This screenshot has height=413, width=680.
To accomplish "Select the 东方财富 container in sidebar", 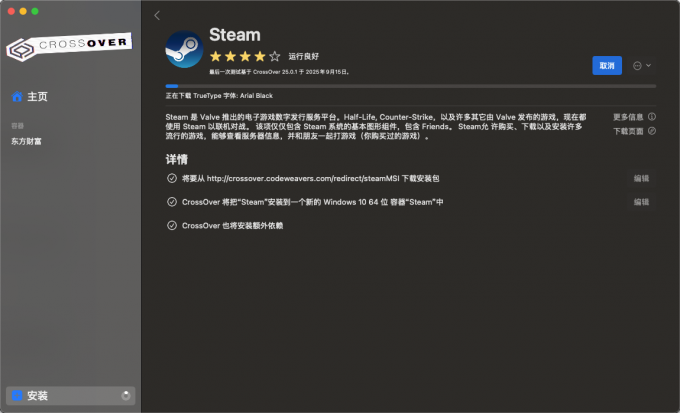I will [x=26, y=141].
